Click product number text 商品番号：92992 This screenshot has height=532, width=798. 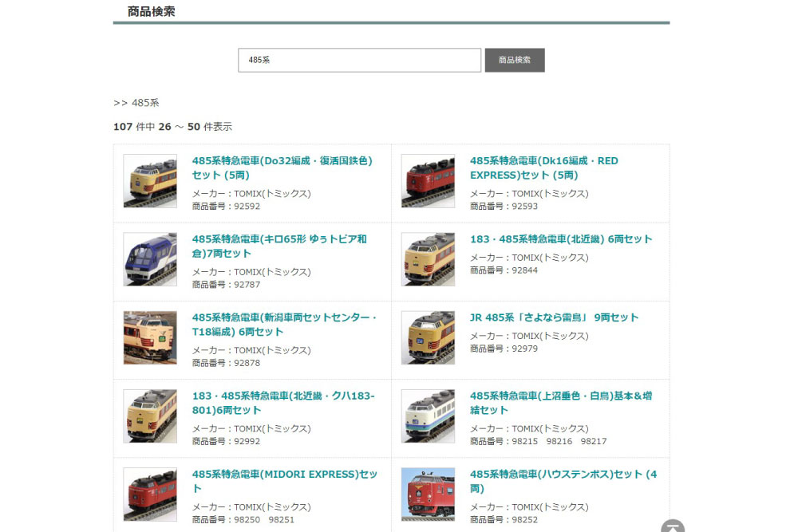(x=226, y=441)
